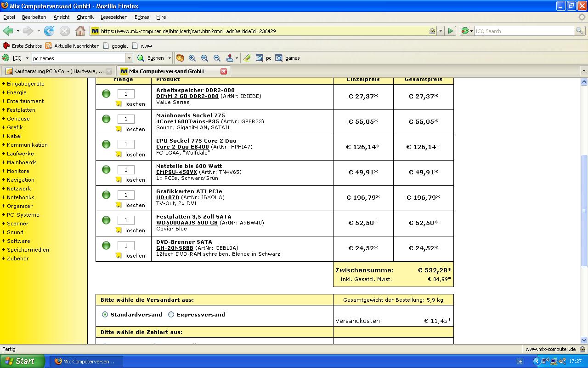Click löschen icon for CMPSU-450VX
Viewport: 588px width, 368px height.
[x=119, y=179]
